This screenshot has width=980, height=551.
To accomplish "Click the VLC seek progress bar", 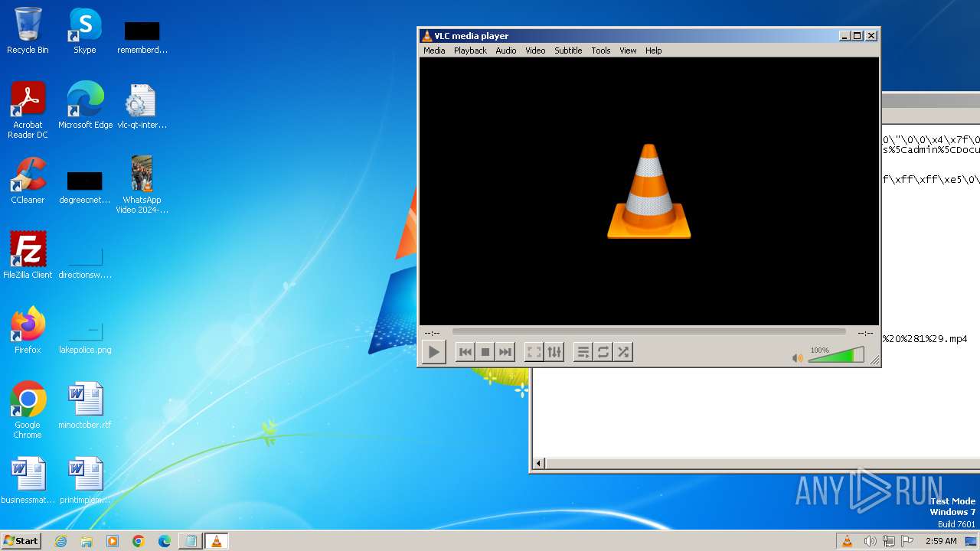I will (648, 332).
